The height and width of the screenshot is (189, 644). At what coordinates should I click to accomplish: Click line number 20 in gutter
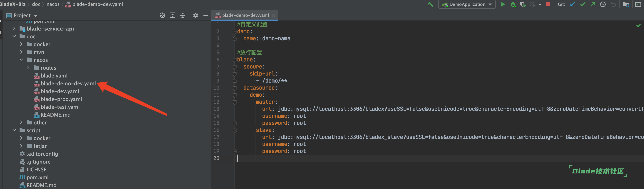[x=216, y=158]
